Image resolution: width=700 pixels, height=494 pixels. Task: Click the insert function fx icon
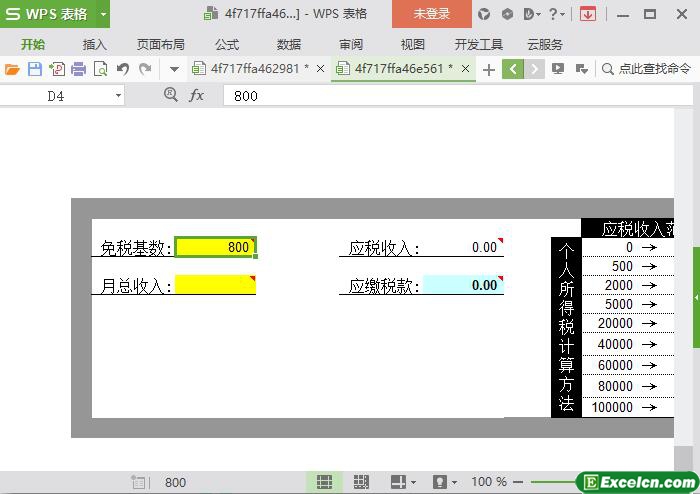pos(197,95)
